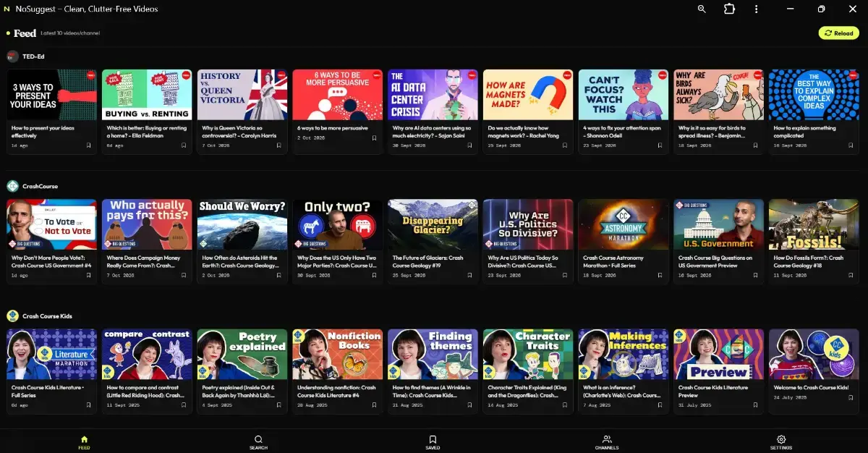Bookmark the Campaign Money video

pos(184,276)
